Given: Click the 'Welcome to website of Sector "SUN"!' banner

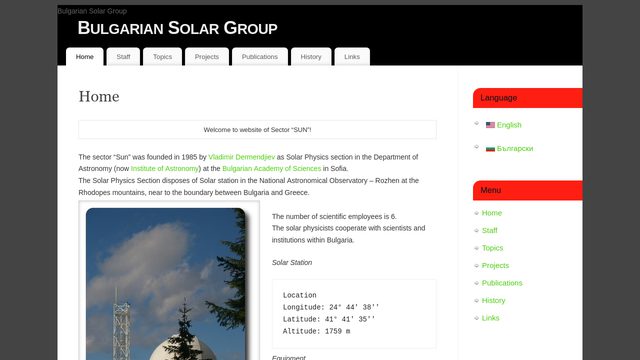Looking at the screenshot, I should point(257,130).
